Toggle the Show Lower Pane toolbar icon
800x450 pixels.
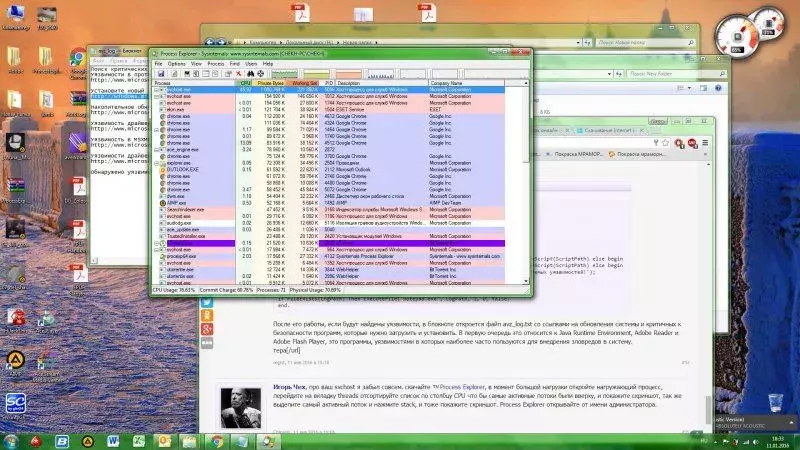tap(206, 74)
